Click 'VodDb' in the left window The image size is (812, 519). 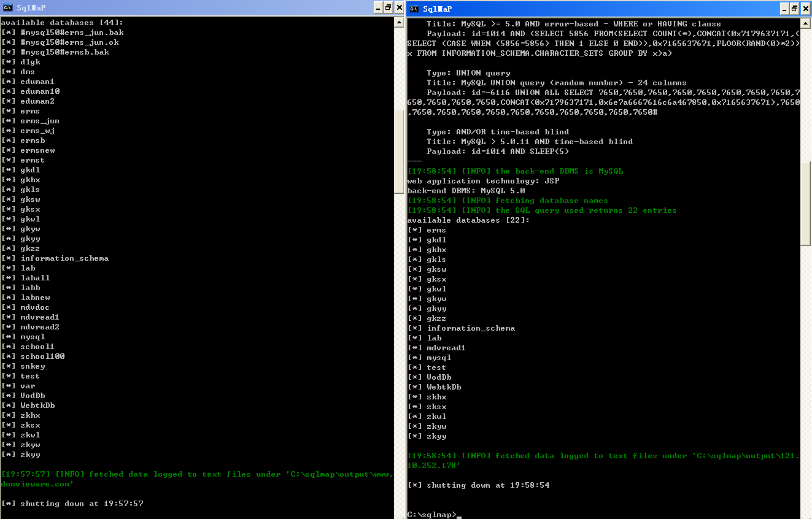tap(33, 396)
